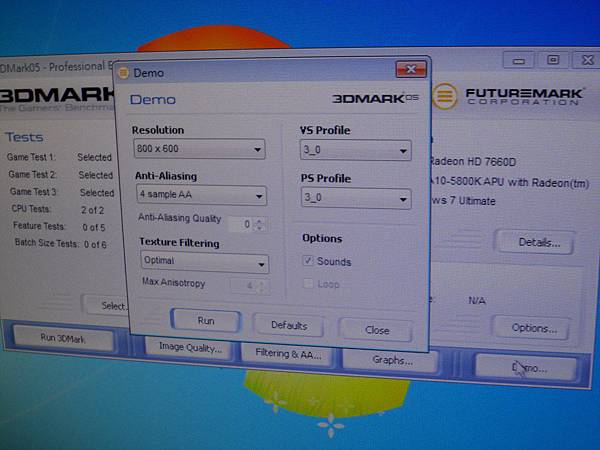The width and height of the screenshot is (600, 450).
Task: Open the Resolution 800 x 600 dropdown
Action: pyautogui.click(x=199, y=149)
